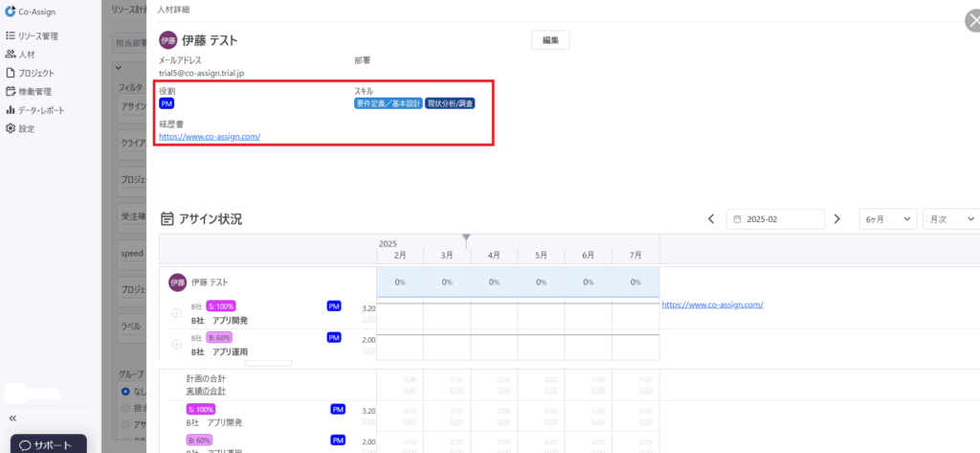Click the current-date marker on timeline header
The image size is (980, 453).
(466, 238)
